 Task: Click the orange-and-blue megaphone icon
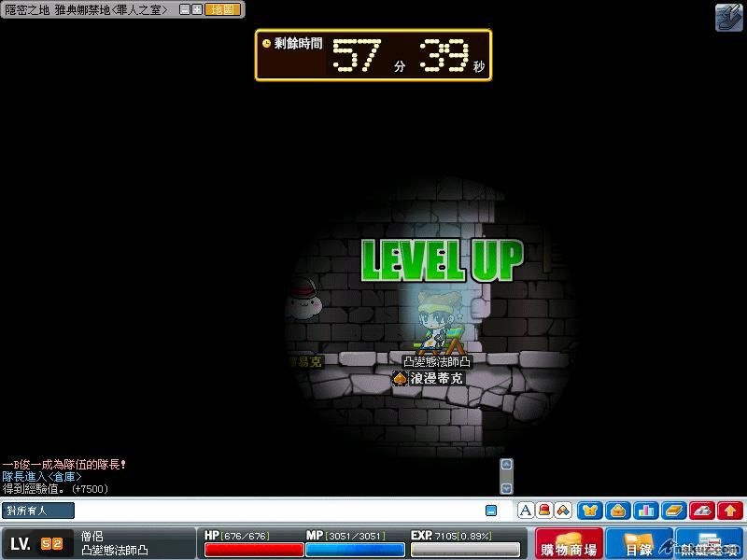tap(563, 511)
